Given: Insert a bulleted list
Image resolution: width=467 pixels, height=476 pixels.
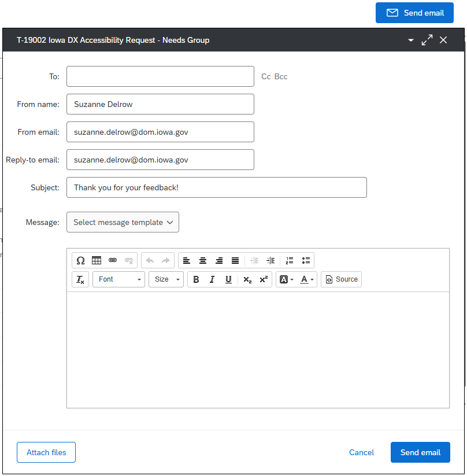Looking at the screenshot, I should pyautogui.click(x=306, y=260).
